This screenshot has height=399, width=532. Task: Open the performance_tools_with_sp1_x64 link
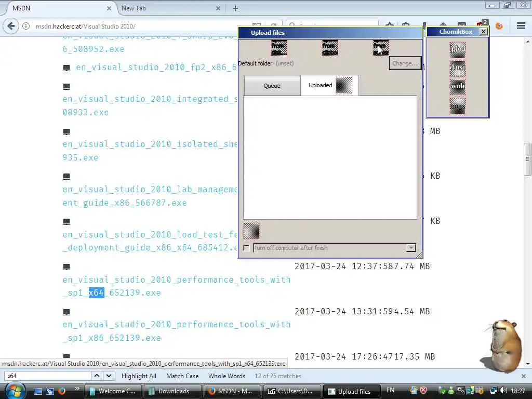click(177, 286)
